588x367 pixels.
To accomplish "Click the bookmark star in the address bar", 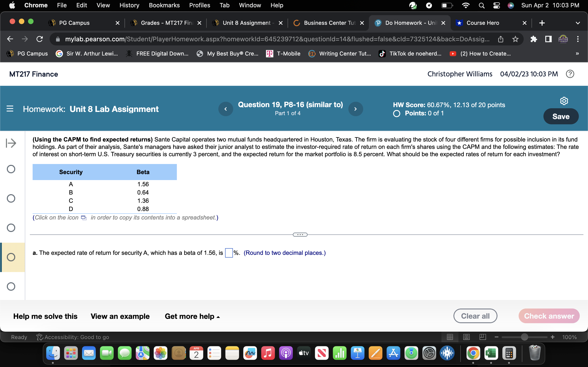I will point(515,39).
